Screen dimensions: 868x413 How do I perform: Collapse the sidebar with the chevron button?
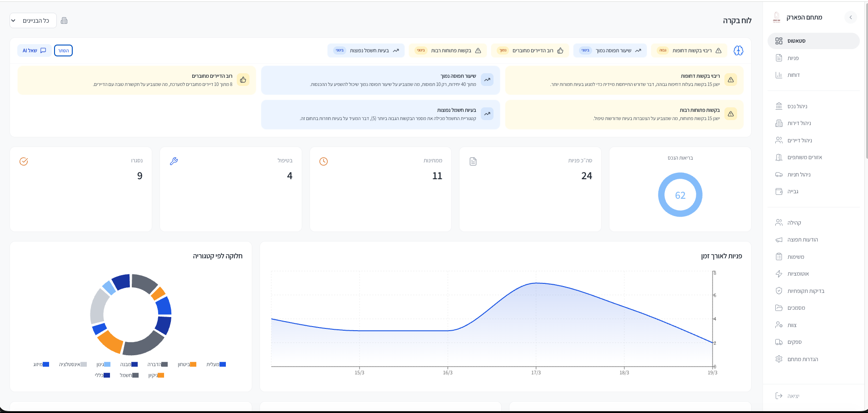click(x=850, y=17)
